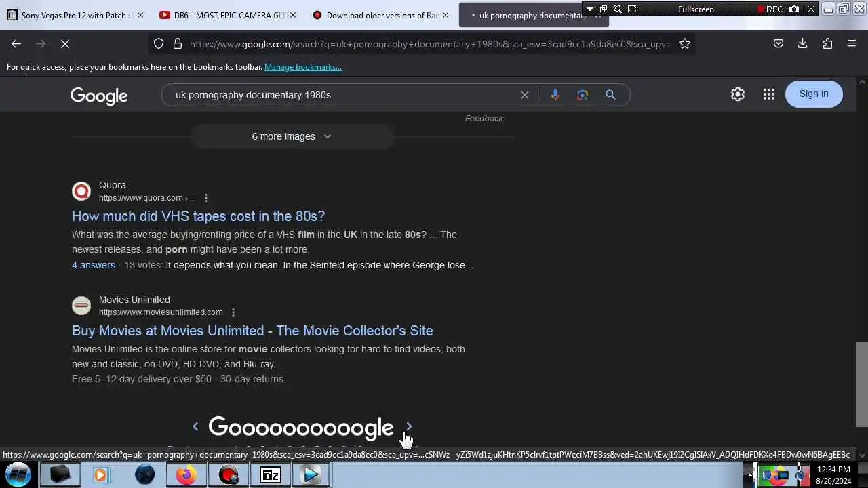Open the recorder dropdown arrow menu

[x=589, y=9]
